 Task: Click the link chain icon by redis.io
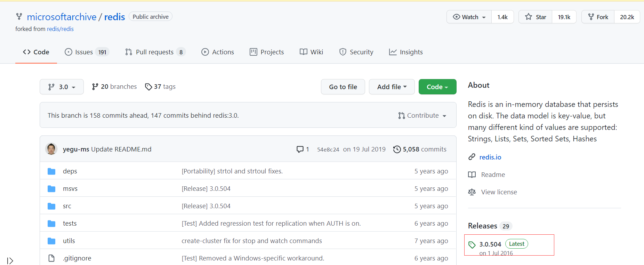pos(472,157)
